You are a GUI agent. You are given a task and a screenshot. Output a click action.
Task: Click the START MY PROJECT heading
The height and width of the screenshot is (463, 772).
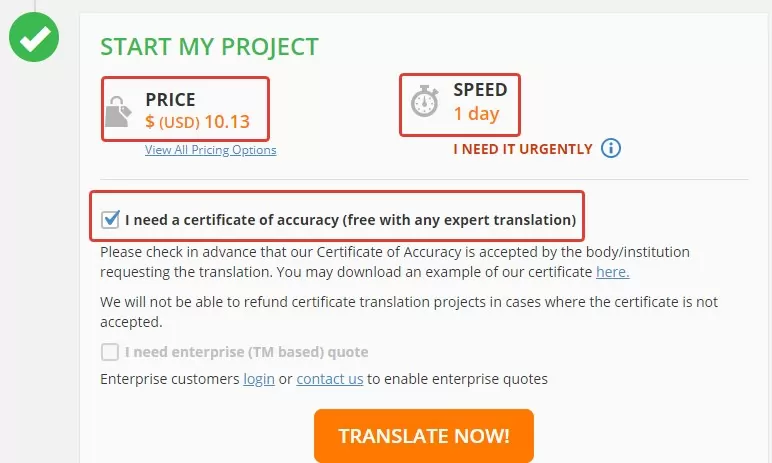(x=210, y=47)
